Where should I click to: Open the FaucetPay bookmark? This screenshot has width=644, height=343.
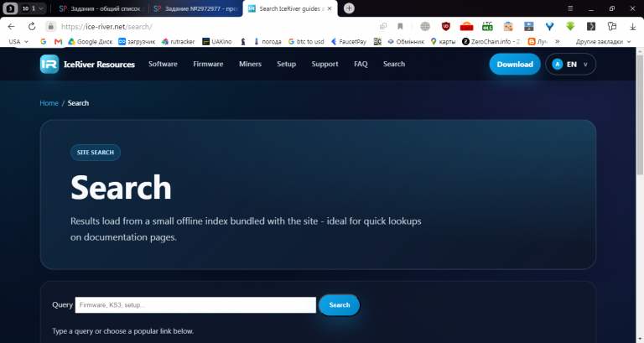(x=349, y=41)
